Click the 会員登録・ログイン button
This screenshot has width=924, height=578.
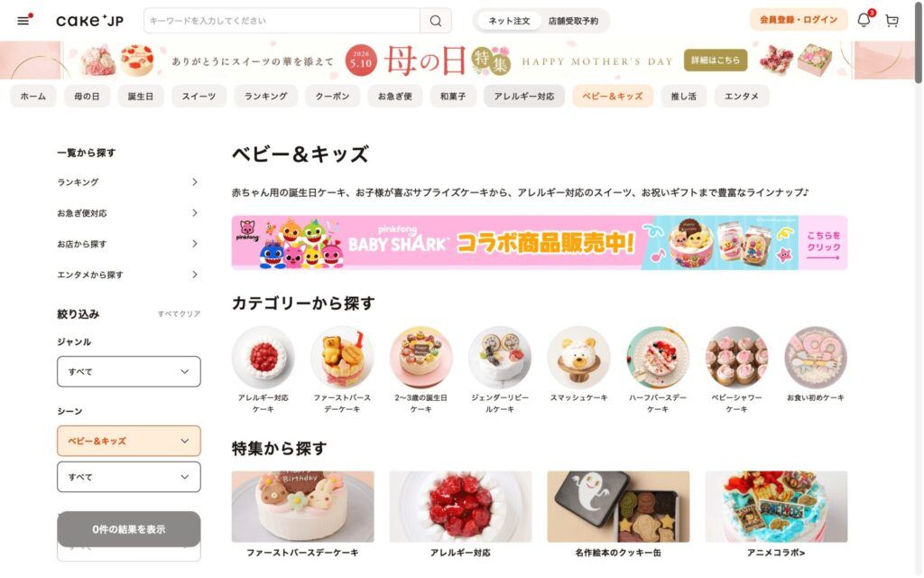click(799, 20)
